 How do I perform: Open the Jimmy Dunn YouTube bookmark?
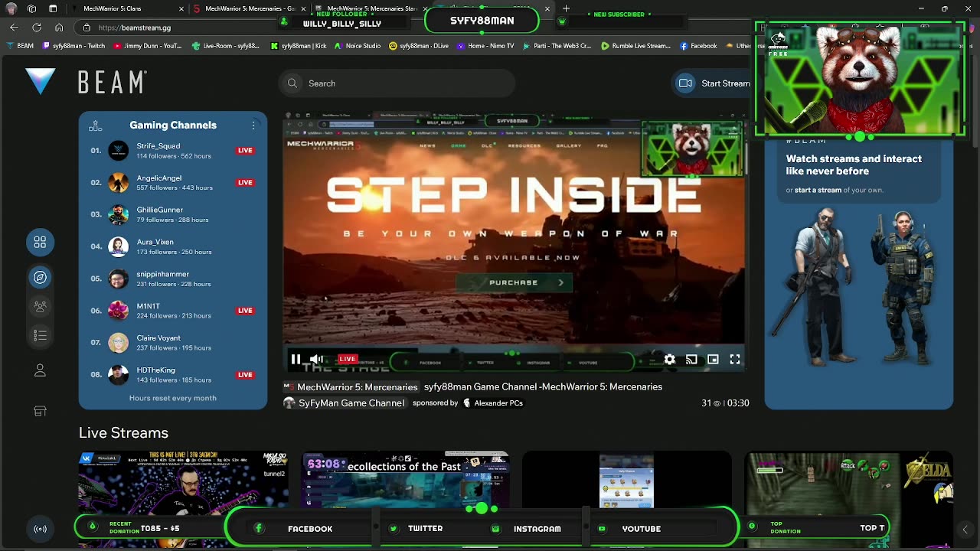148,46
